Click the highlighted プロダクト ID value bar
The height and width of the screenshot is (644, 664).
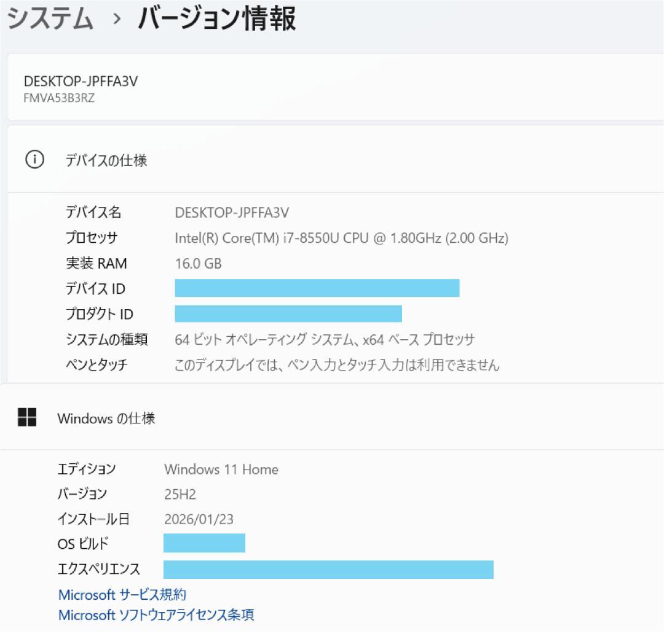pyautogui.click(x=288, y=314)
